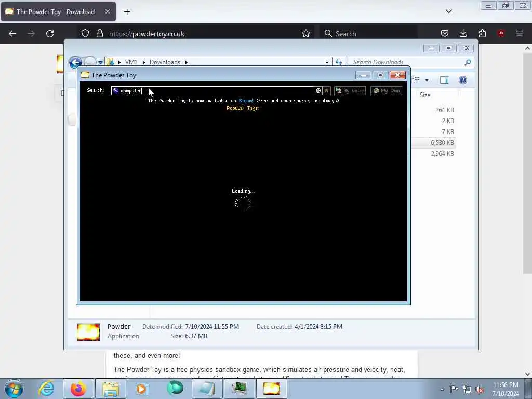Select VM1 in the address path
532x399 pixels.
click(131, 62)
